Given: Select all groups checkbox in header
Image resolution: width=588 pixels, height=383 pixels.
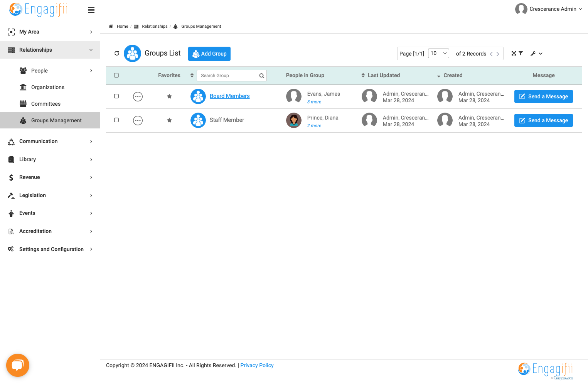Looking at the screenshot, I should coord(116,76).
